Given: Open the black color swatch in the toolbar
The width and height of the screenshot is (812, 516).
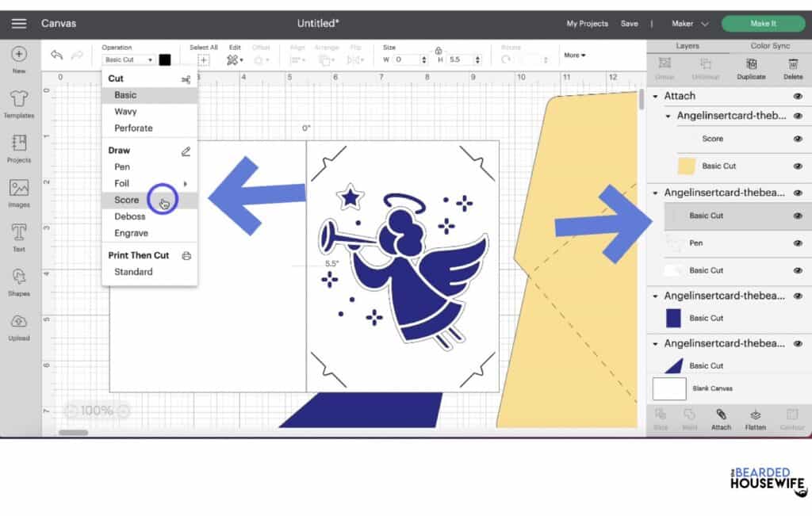Looking at the screenshot, I should tap(163, 59).
